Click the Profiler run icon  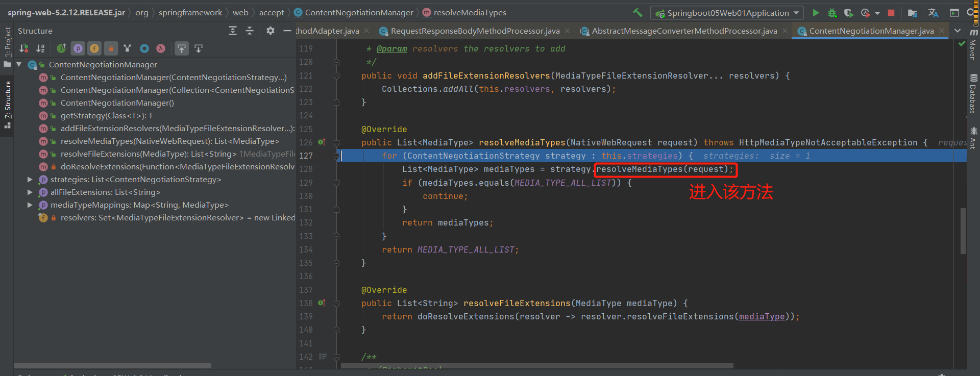865,13
